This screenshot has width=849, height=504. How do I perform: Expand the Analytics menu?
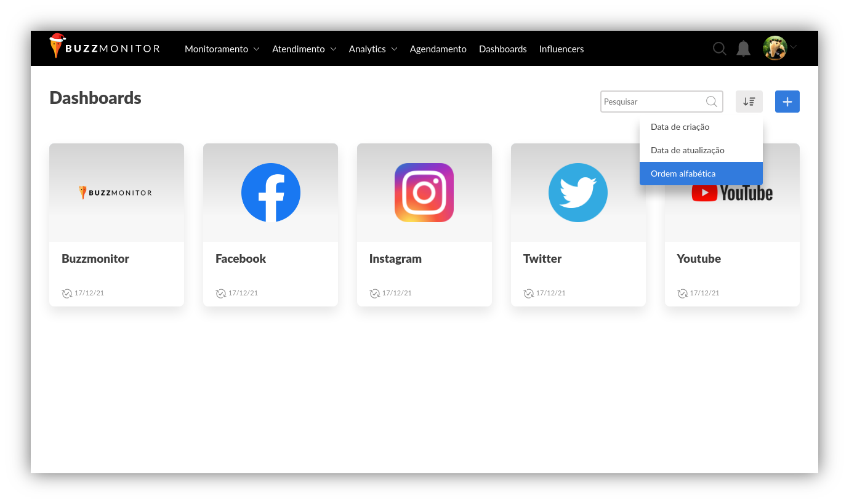[373, 49]
